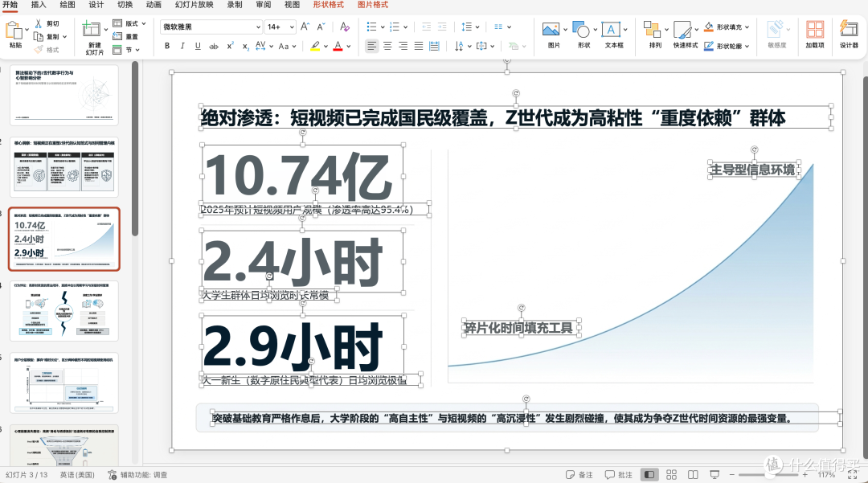Switch to Slide Sorter view in status bar
The height and width of the screenshot is (483, 868).
[x=671, y=475]
